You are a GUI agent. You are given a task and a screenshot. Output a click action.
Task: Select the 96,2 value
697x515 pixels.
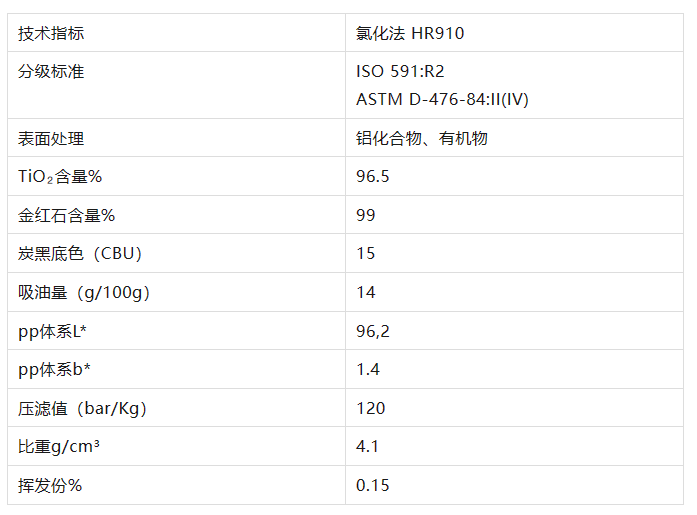372,331
